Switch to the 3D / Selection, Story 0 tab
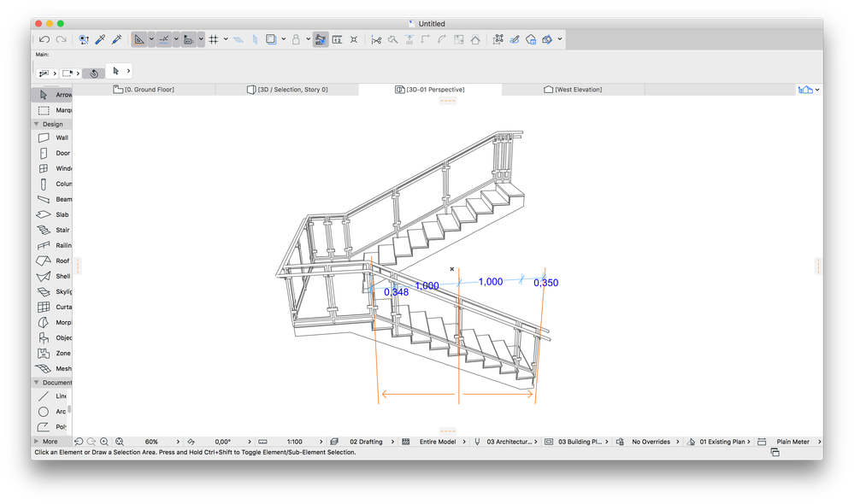 click(x=287, y=89)
